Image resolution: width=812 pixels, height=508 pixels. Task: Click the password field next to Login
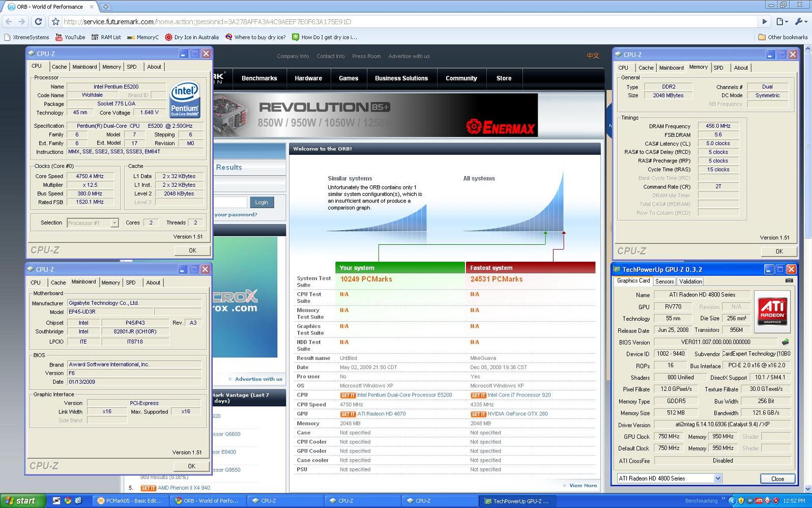pyautogui.click(x=230, y=202)
